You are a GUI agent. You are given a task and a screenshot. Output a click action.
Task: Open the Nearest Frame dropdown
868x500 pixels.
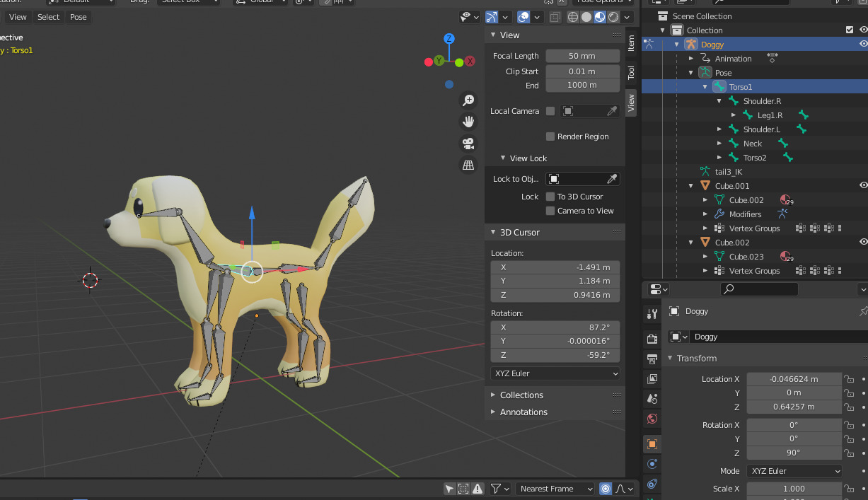(x=555, y=488)
